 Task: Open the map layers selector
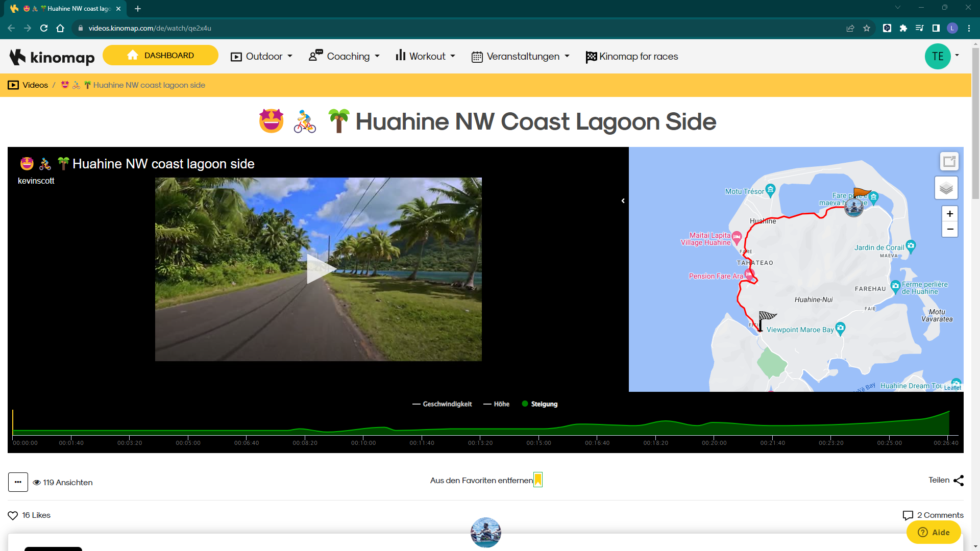946,188
